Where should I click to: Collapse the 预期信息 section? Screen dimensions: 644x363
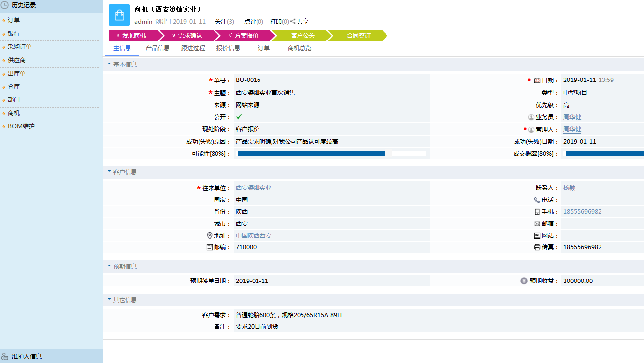109,266
